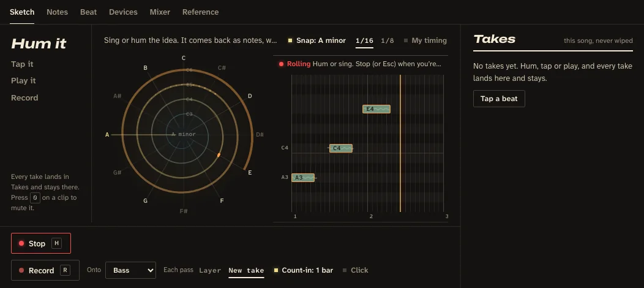Click the F# pitch label on wheel
The image size is (644, 288).
(184, 211)
